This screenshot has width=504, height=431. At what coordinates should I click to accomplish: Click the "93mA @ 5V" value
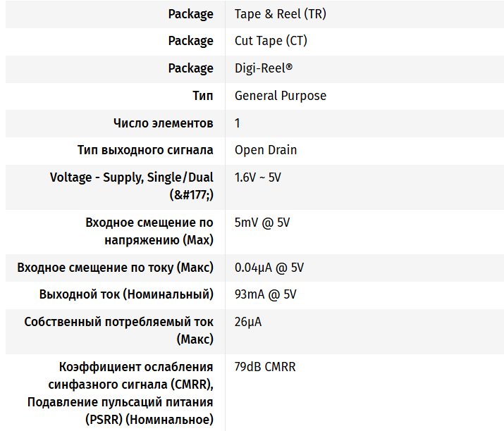[x=266, y=294]
